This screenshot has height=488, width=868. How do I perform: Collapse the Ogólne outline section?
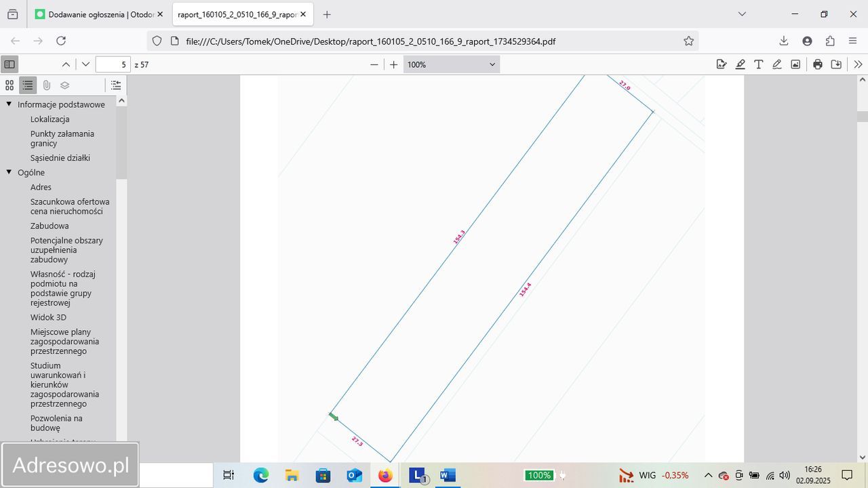tap(9, 172)
